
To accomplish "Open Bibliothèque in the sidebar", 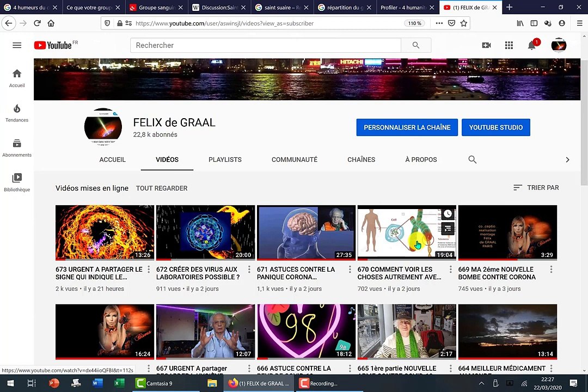I will [x=17, y=182].
